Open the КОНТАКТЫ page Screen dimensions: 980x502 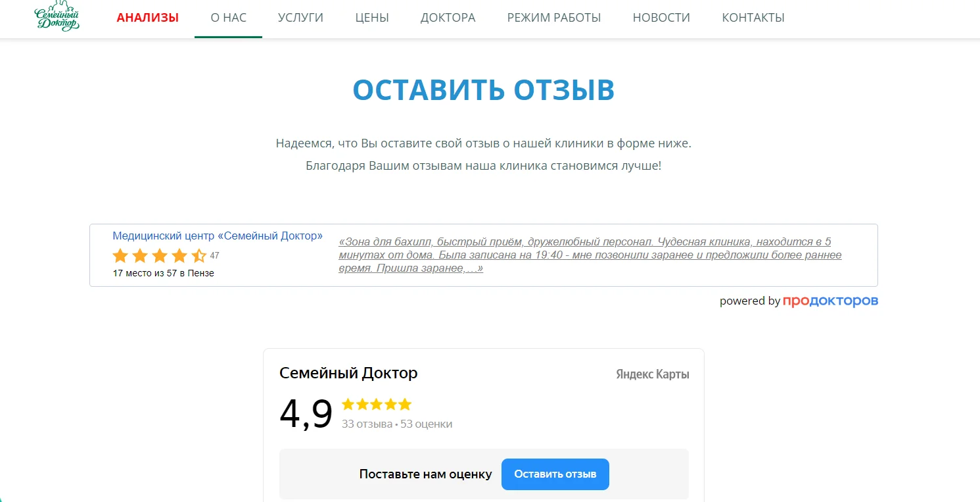point(753,18)
